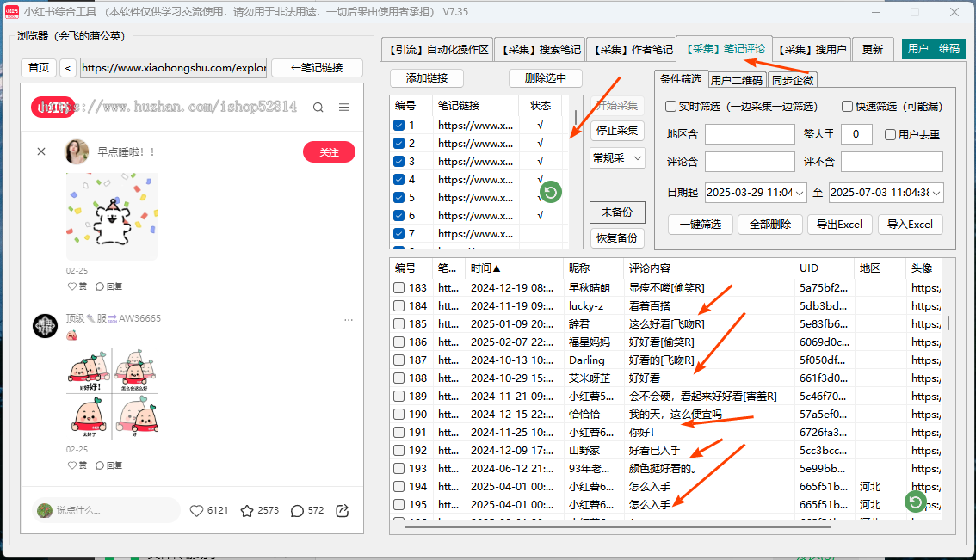Switch to 【采集】作者笔记 tab
Screen dimensions: 976x560
tap(633, 49)
